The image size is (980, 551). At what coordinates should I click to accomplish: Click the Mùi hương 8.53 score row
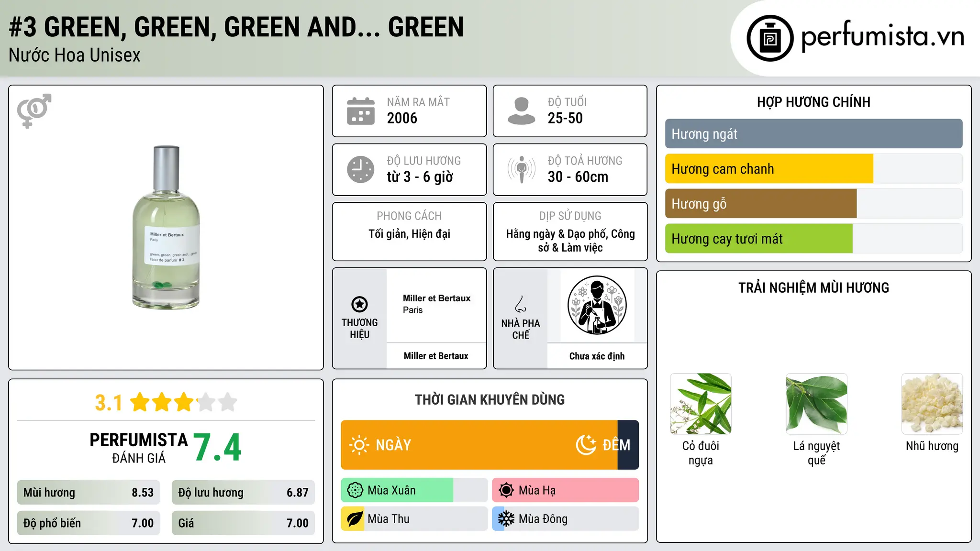pyautogui.click(x=89, y=493)
